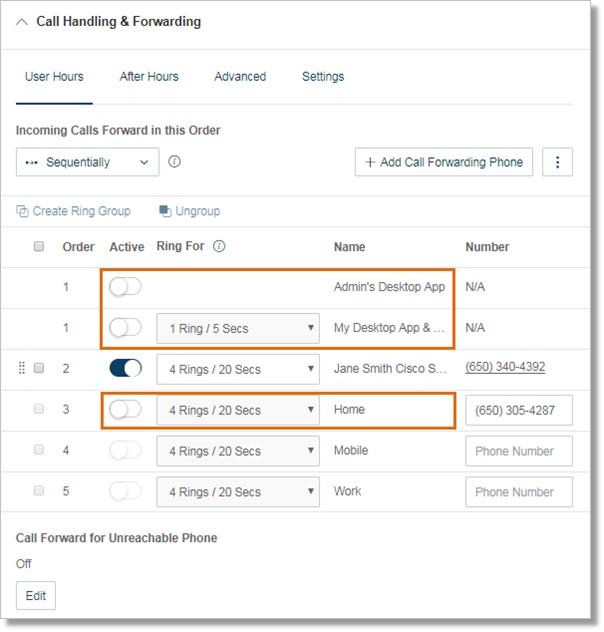Open the Settings tab
The image size is (604, 632).
[323, 77]
